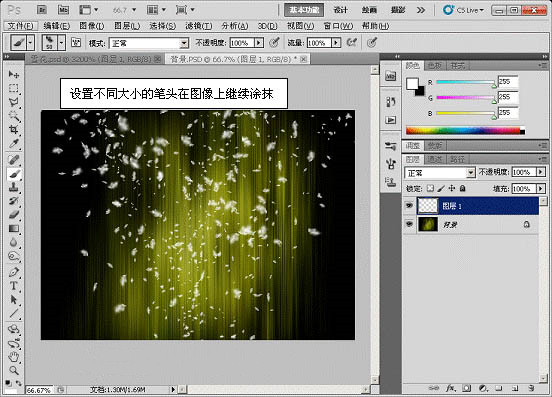Select the Move tool
The image size is (552, 397).
click(x=14, y=74)
